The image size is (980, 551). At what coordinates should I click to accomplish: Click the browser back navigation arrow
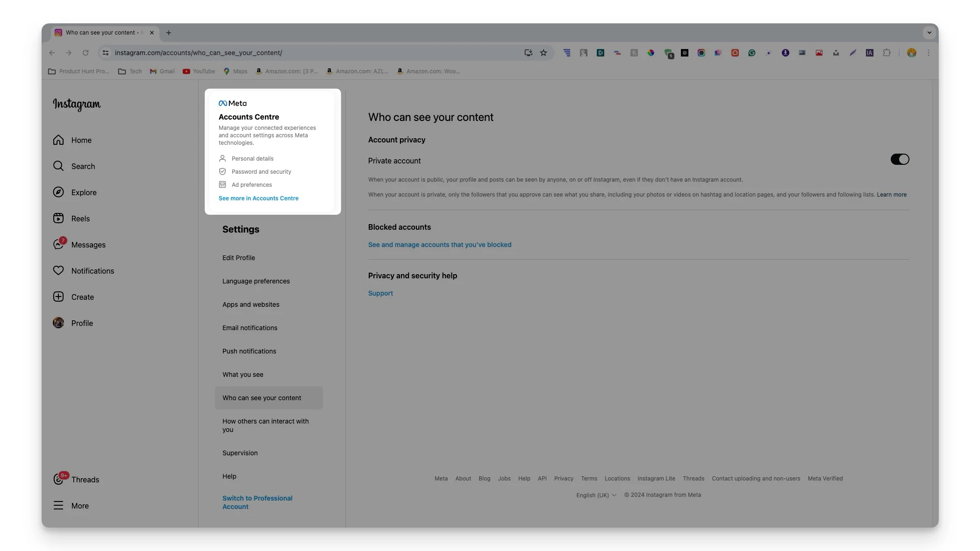52,53
